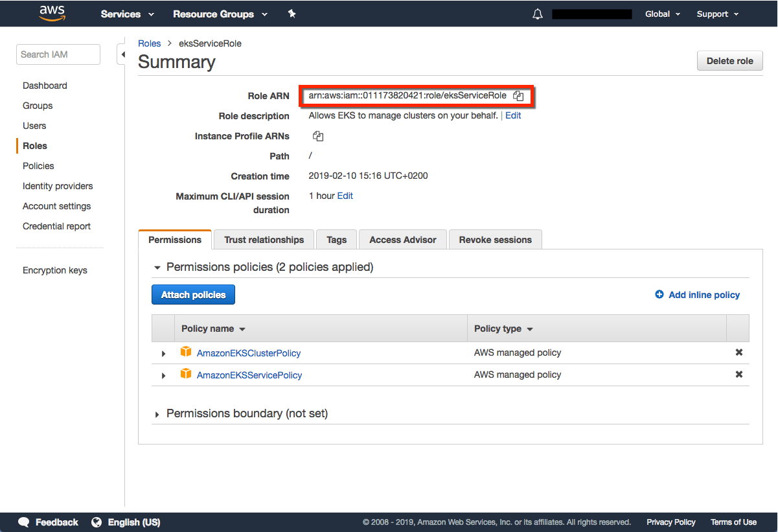This screenshot has height=532, width=778.
Task: Collapse the Permissions policies section
Action: click(x=157, y=268)
